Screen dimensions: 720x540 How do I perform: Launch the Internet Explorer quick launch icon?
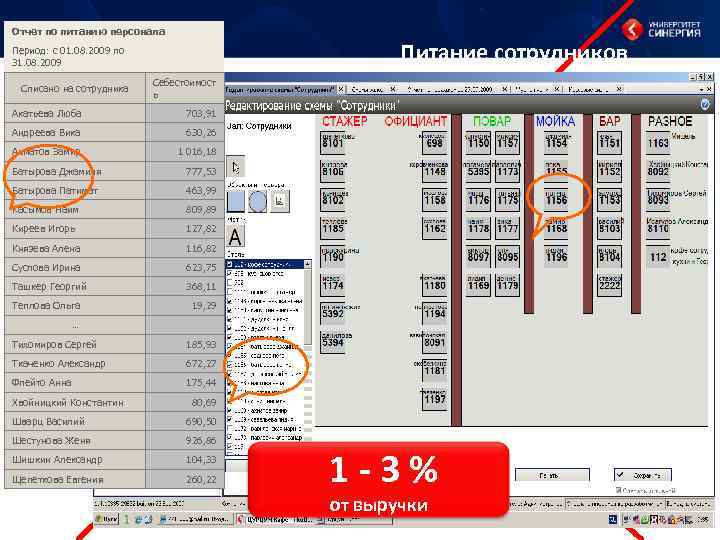(x=138, y=519)
